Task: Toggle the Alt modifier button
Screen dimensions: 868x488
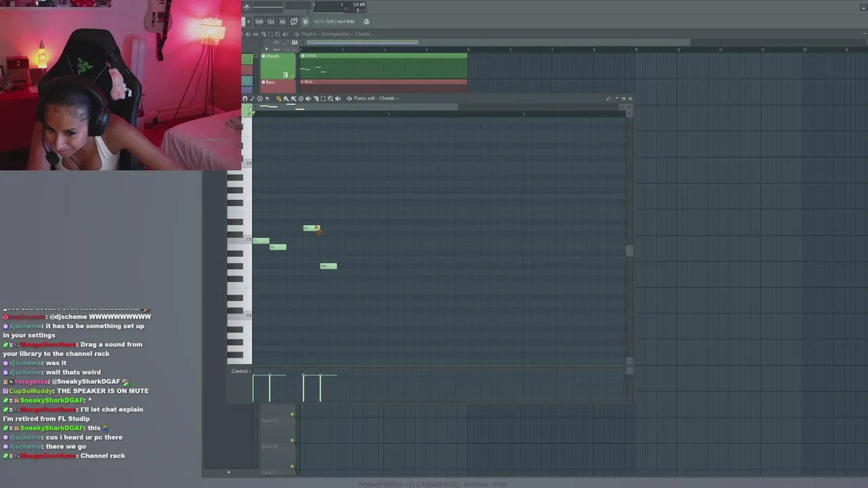Action: [283, 22]
